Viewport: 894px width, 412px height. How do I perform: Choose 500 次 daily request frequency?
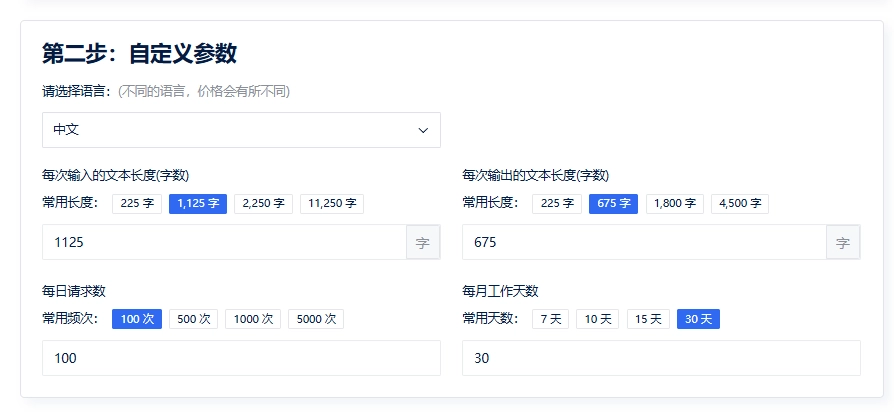tap(194, 319)
